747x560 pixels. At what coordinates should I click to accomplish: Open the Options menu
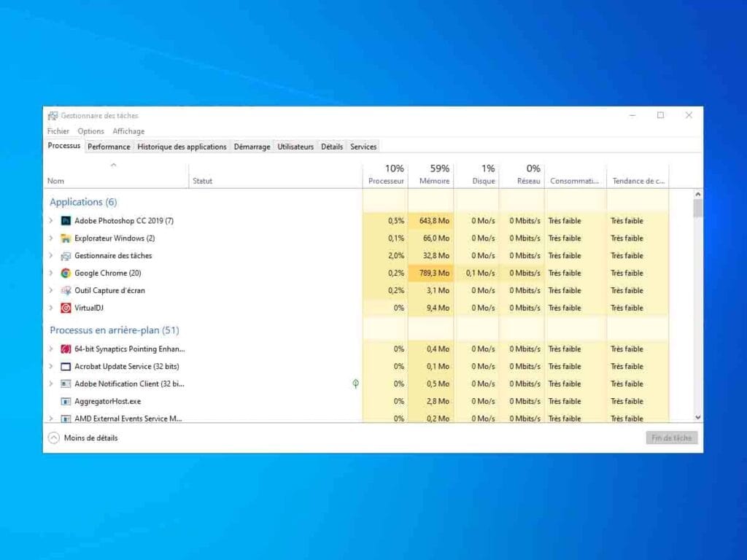[91, 131]
